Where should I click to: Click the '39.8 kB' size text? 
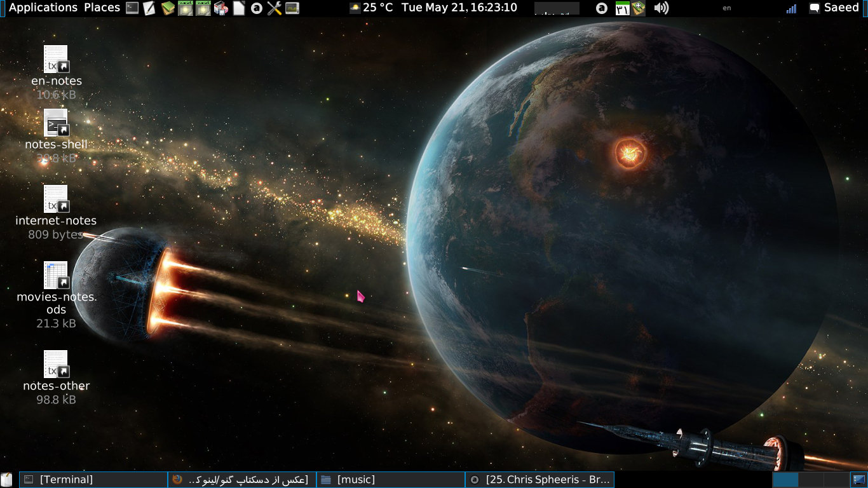pos(57,158)
